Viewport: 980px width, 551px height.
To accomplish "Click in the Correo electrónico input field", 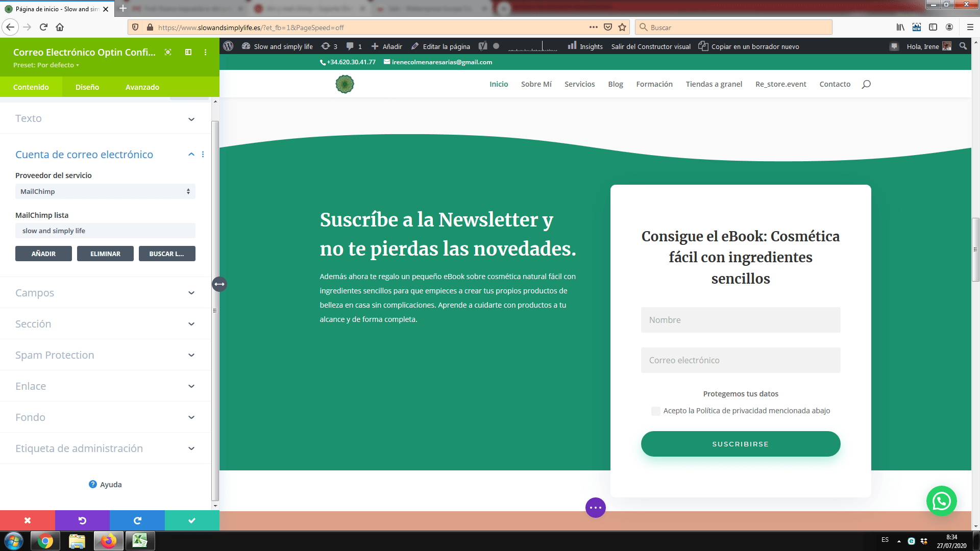I will [x=741, y=360].
